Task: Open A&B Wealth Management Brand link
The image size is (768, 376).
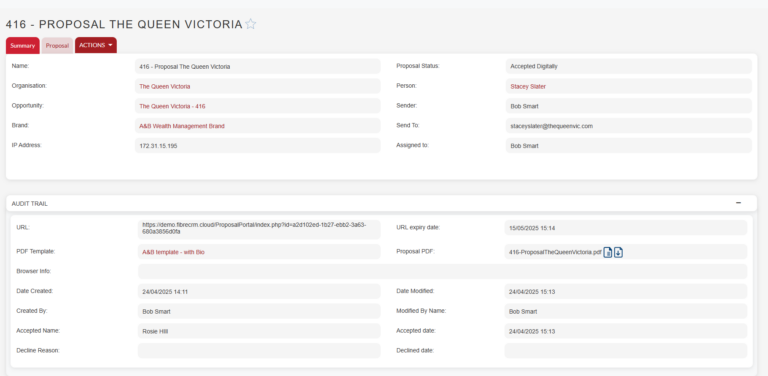Action: point(182,126)
